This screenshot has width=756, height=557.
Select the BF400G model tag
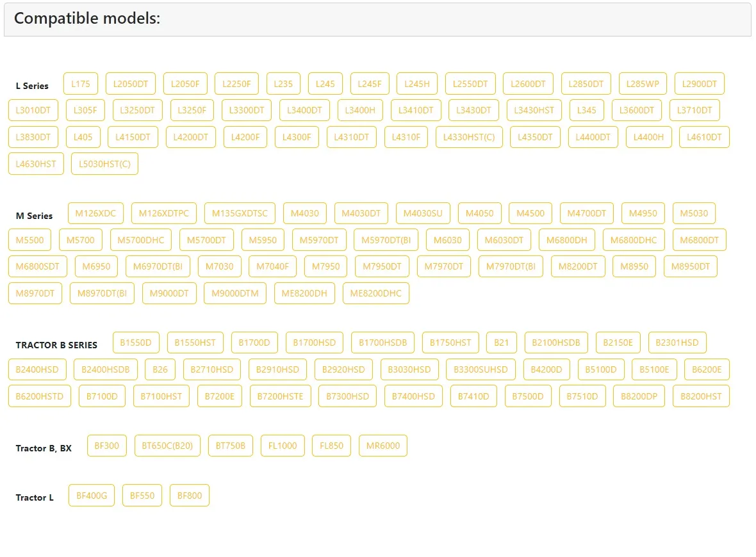(92, 496)
